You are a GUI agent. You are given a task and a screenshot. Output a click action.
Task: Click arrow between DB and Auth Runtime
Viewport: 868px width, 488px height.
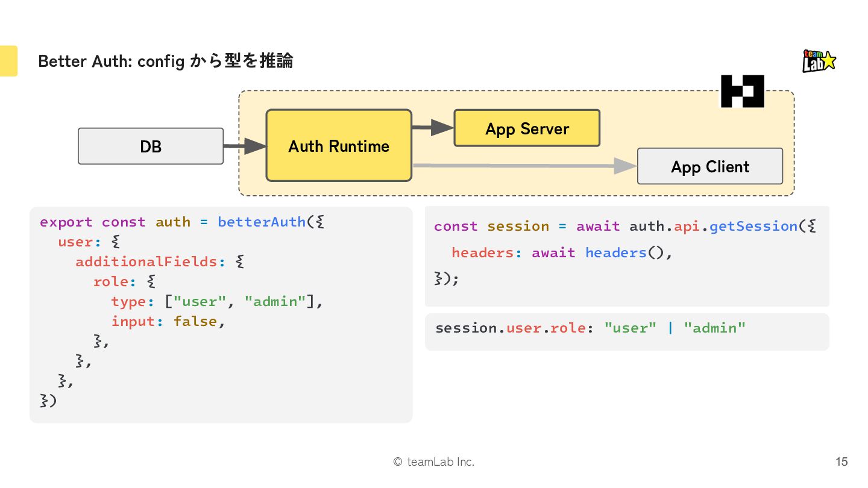245,146
